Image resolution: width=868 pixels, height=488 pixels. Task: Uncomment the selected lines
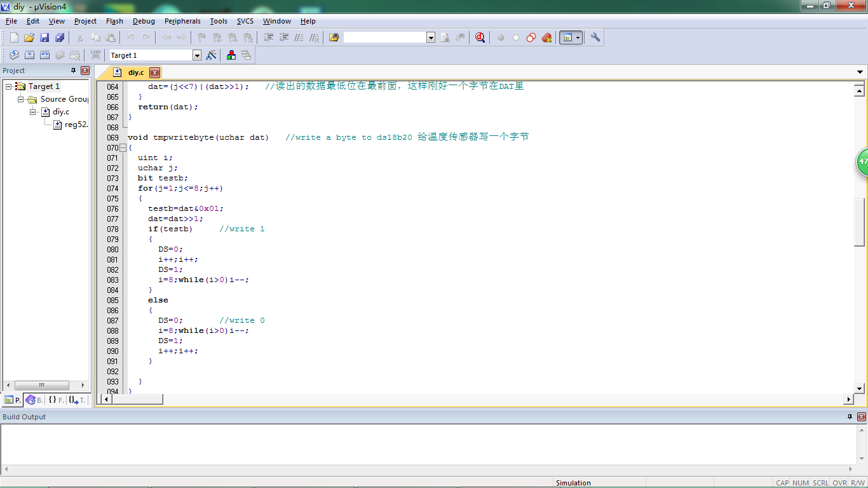click(314, 37)
